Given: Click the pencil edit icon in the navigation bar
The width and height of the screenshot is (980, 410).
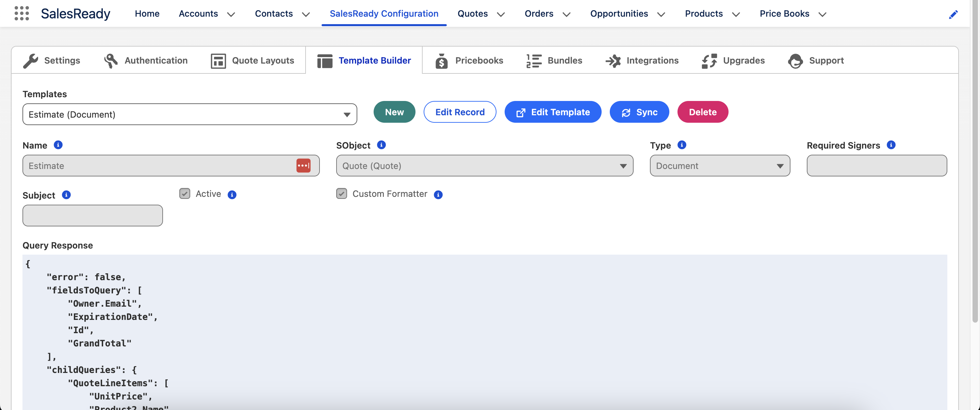Looking at the screenshot, I should (953, 14).
